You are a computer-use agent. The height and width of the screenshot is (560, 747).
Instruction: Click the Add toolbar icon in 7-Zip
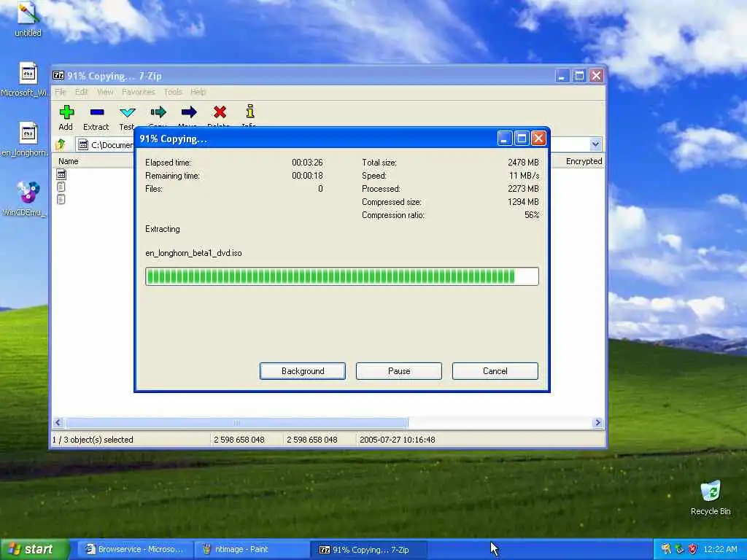[x=66, y=112]
